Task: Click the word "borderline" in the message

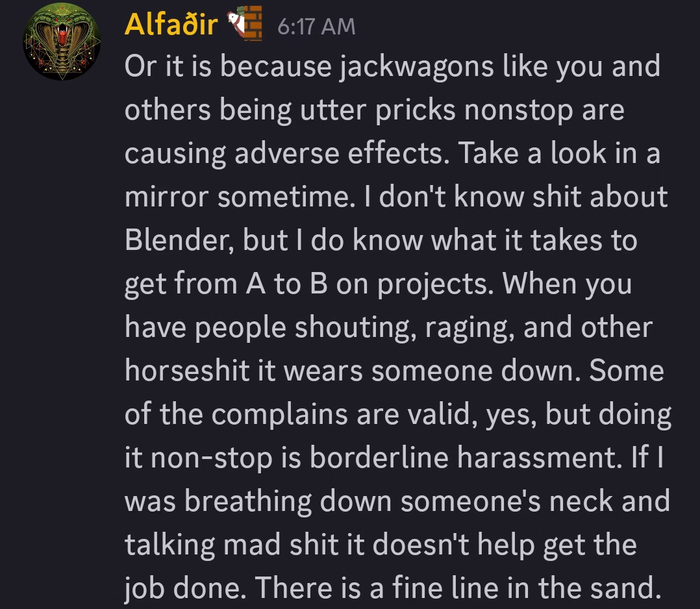Action: coord(379,458)
